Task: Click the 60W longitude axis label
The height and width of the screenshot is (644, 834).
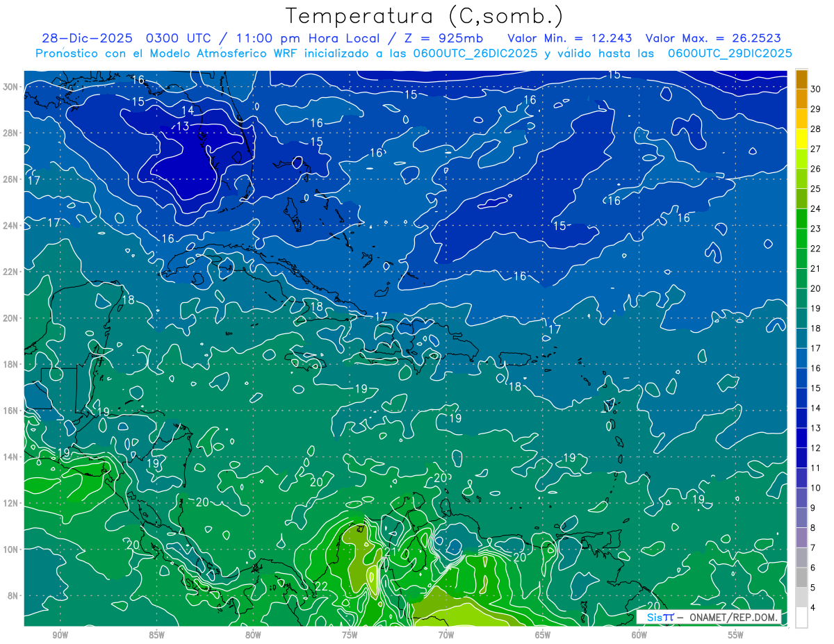Action: (639, 635)
